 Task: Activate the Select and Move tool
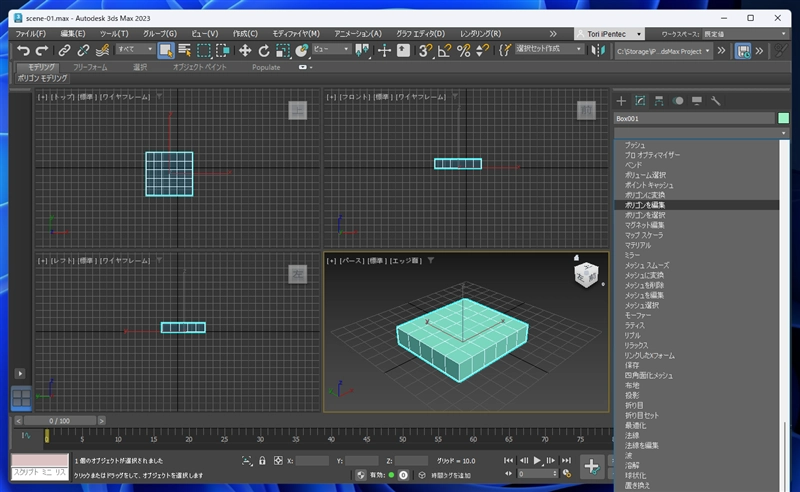point(245,51)
